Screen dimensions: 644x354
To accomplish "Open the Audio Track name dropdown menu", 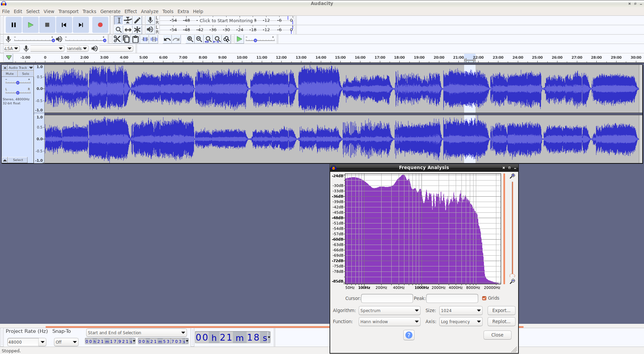I will 20,68.
